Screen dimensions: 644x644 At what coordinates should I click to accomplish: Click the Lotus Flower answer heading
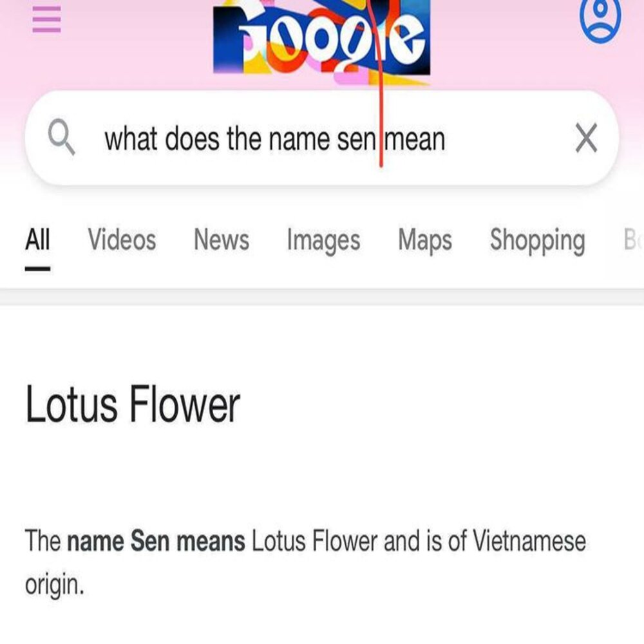click(x=133, y=405)
